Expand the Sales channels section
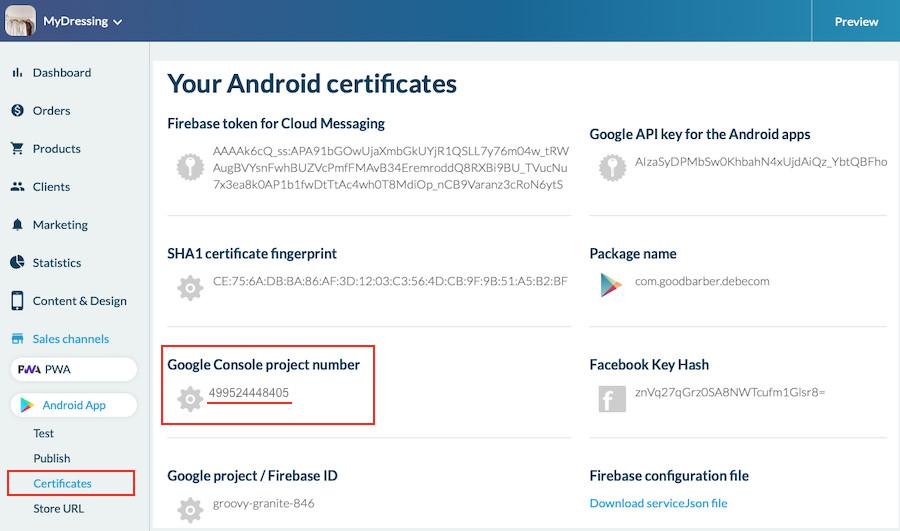 pyautogui.click(x=70, y=339)
